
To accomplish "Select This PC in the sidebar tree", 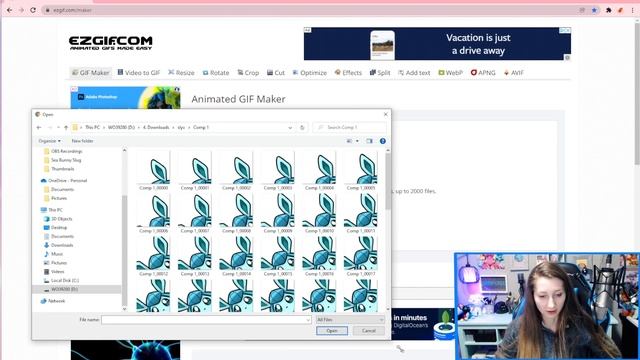I will [55, 210].
